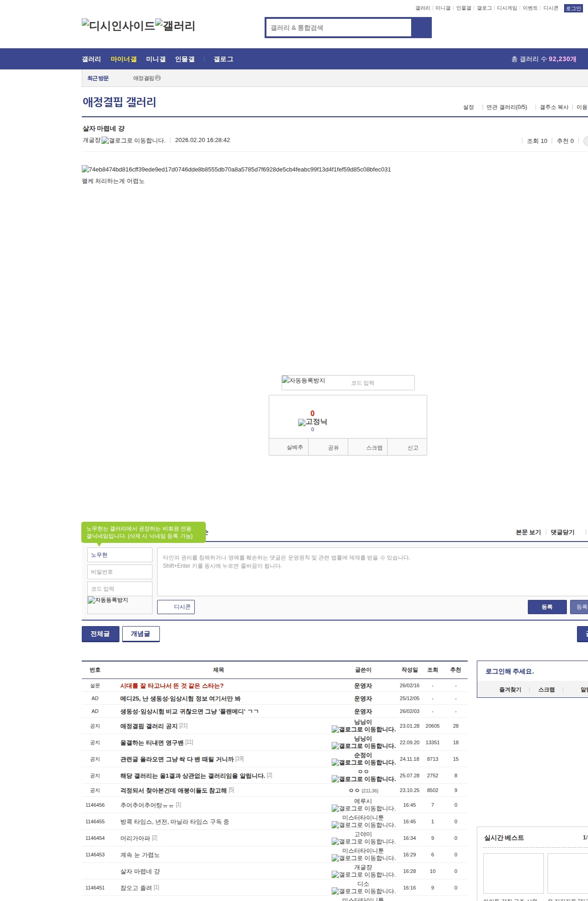
Task: Click the 자동등록방지 captcha image above the vote box
Action: pos(303,381)
